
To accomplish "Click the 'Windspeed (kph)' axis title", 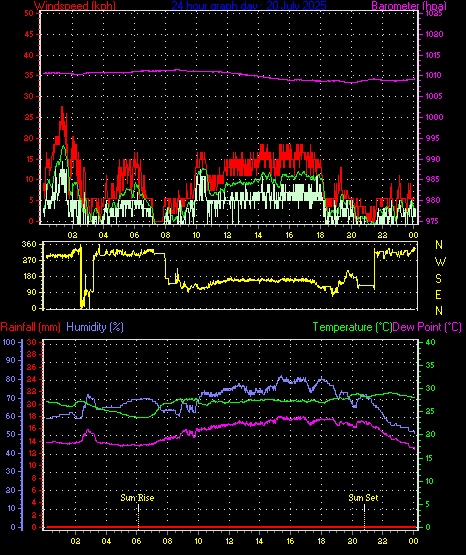I will [75, 6].
